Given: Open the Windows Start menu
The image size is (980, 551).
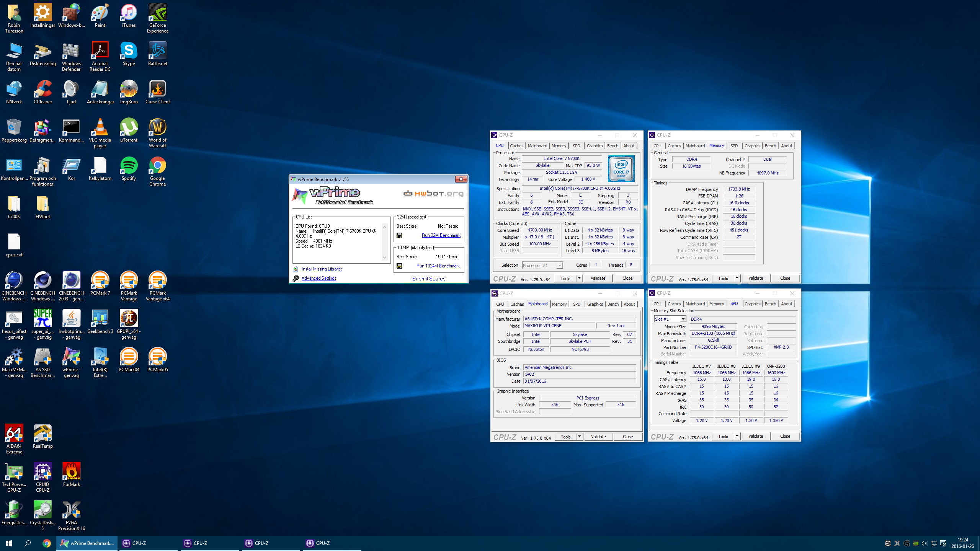Looking at the screenshot, I should [x=9, y=543].
